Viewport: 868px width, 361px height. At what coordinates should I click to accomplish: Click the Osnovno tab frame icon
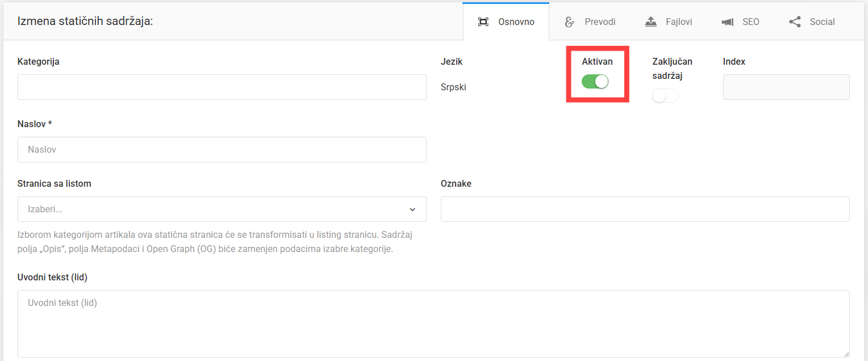pos(483,22)
